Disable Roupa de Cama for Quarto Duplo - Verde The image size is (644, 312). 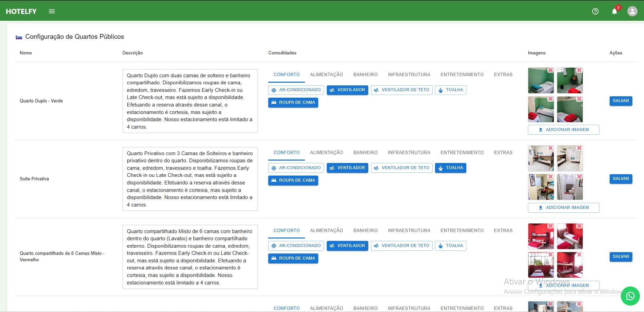coord(293,102)
